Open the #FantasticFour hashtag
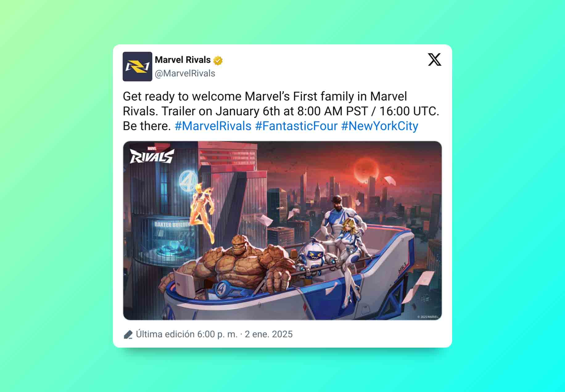The image size is (565, 392). click(296, 126)
